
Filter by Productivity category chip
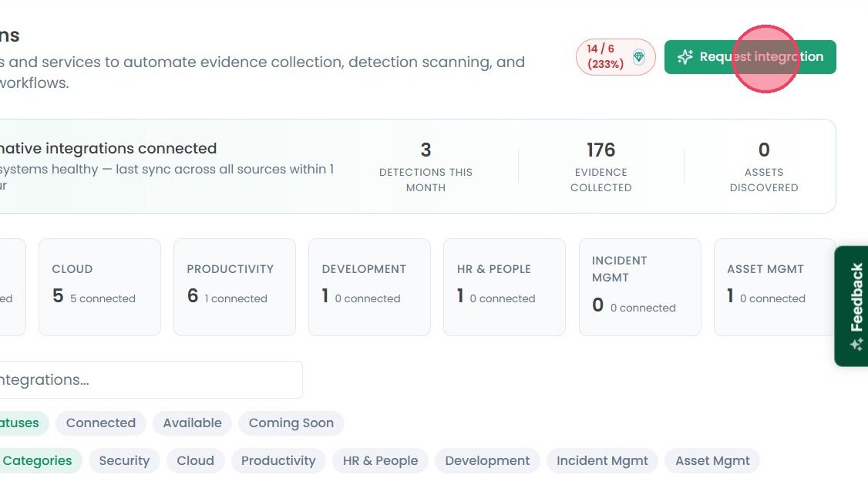point(278,460)
